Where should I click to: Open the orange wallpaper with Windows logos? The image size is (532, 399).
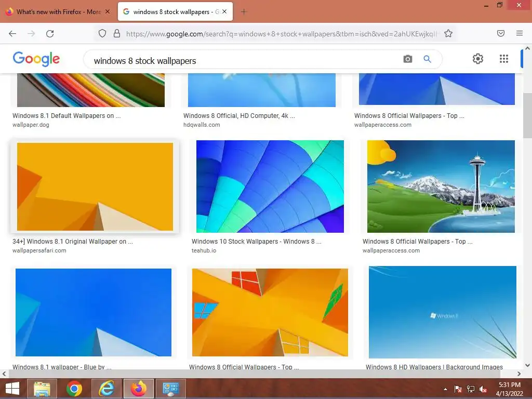click(x=270, y=312)
